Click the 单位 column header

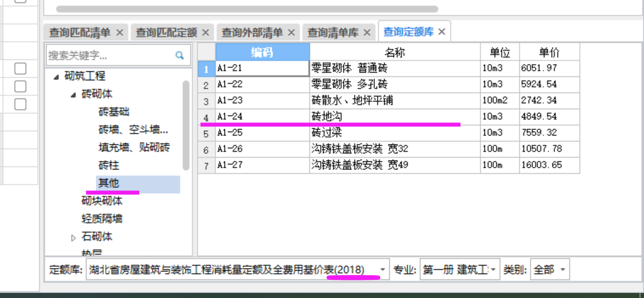pos(500,52)
